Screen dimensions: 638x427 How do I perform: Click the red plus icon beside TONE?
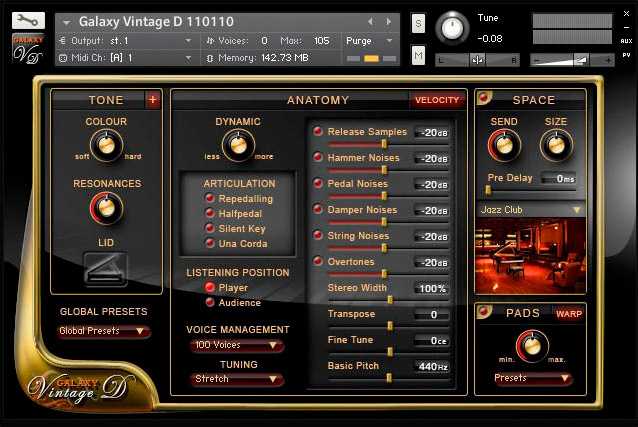pos(152,100)
